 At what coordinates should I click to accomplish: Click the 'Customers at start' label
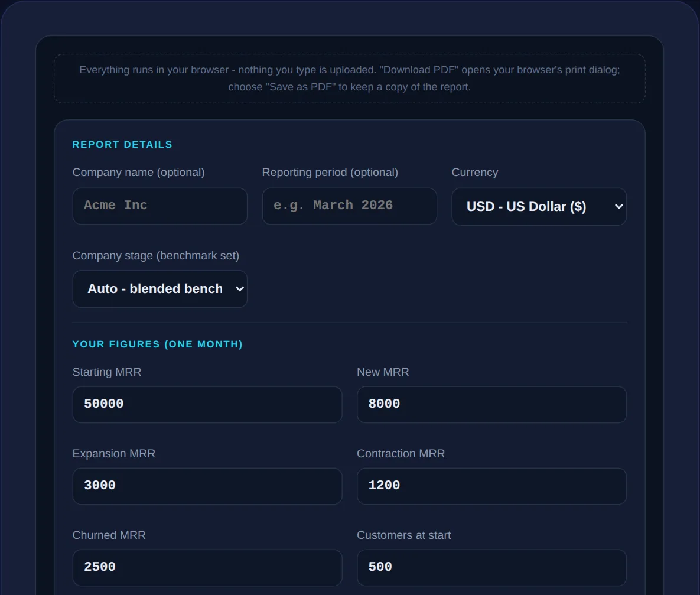[x=403, y=535]
